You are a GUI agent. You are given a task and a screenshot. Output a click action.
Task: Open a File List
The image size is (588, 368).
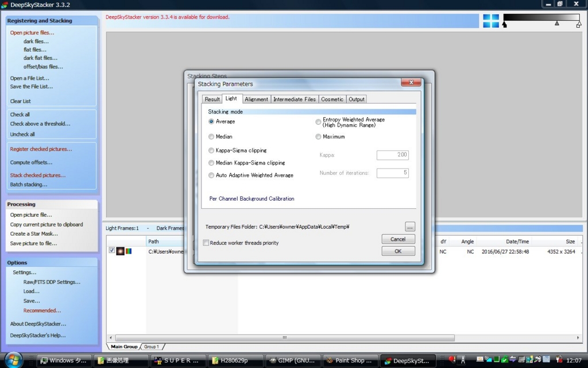[x=30, y=78]
